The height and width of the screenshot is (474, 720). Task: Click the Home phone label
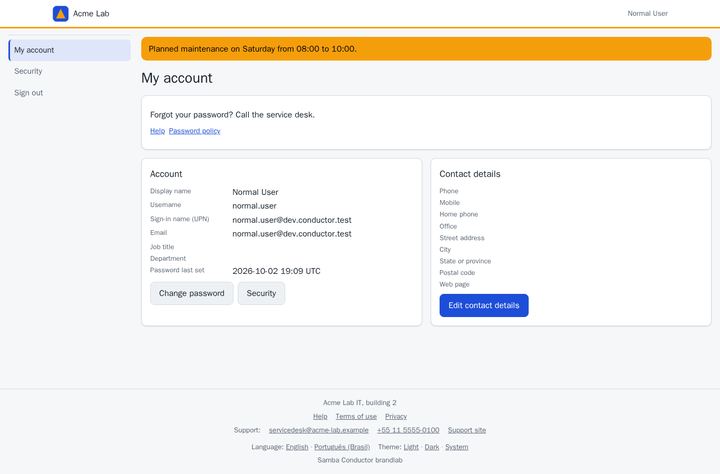pyautogui.click(x=459, y=214)
